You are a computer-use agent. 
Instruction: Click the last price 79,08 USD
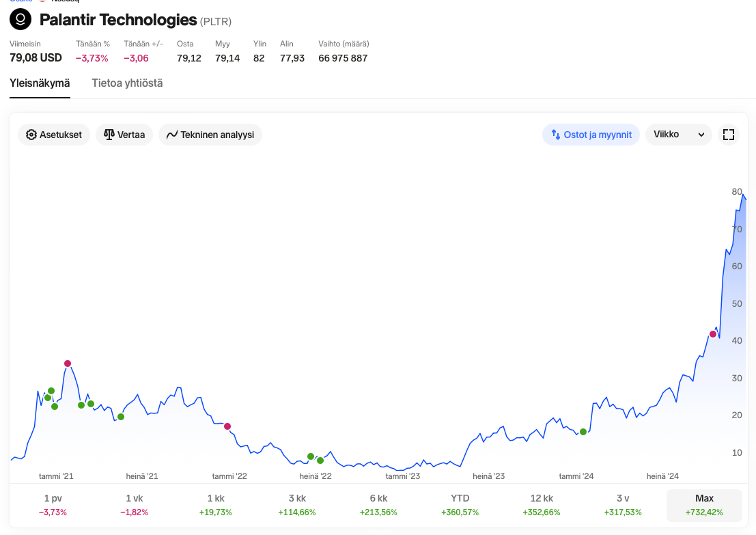click(36, 58)
